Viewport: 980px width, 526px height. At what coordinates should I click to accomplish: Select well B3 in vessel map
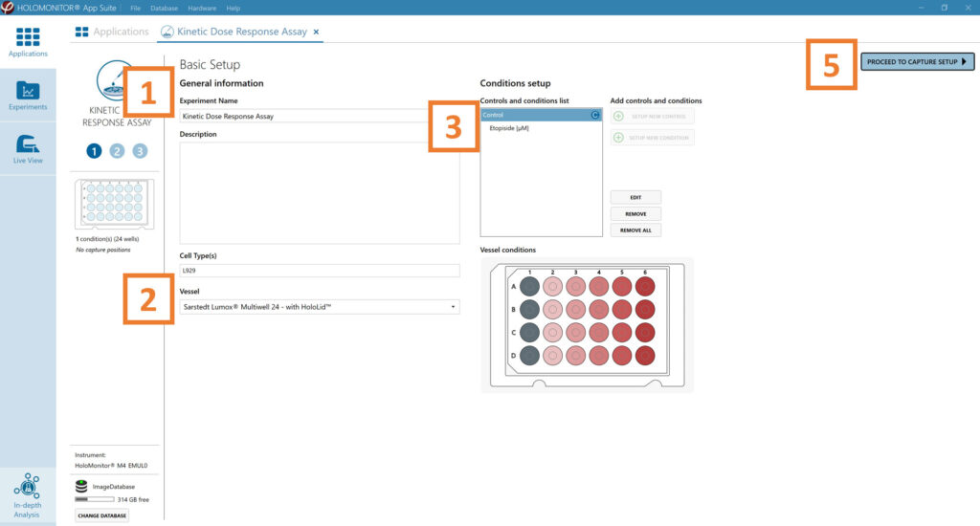pos(575,309)
